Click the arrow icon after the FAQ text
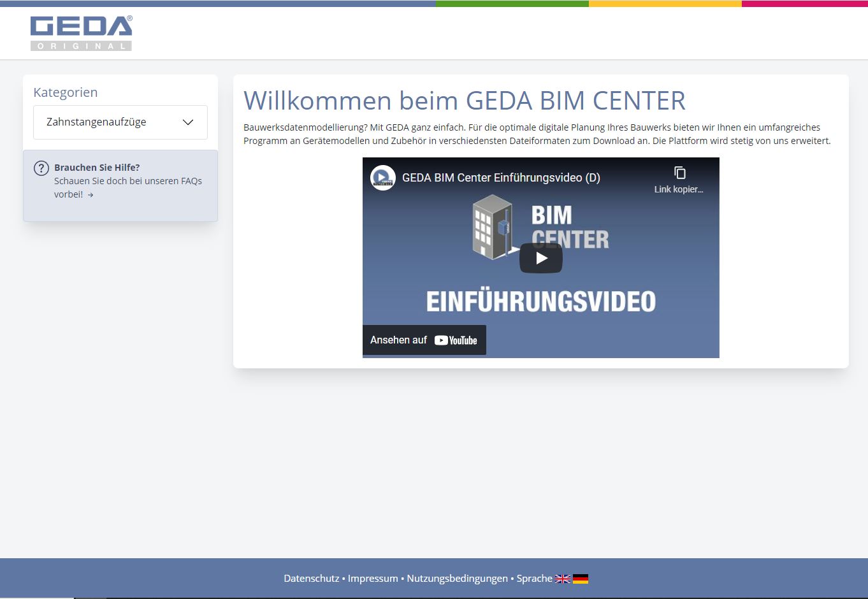This screenshot has width=868, height=599. pos(89,195)
